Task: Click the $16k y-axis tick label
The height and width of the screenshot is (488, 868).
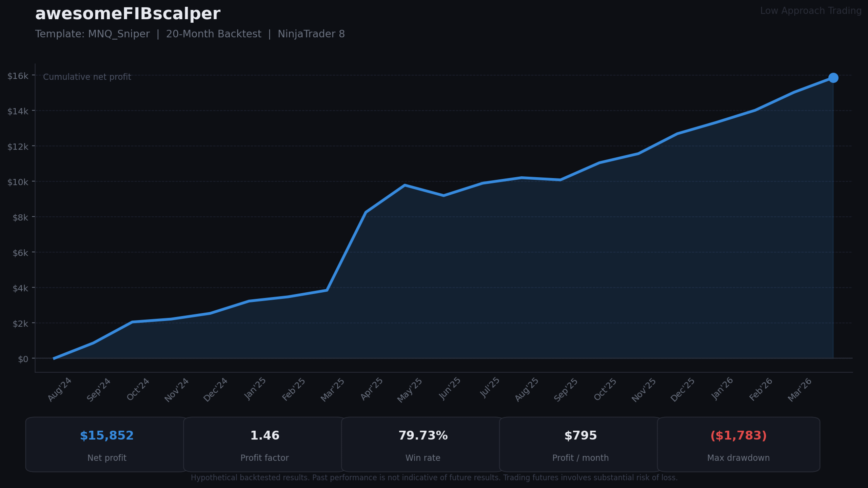Action: pos(18,76)
